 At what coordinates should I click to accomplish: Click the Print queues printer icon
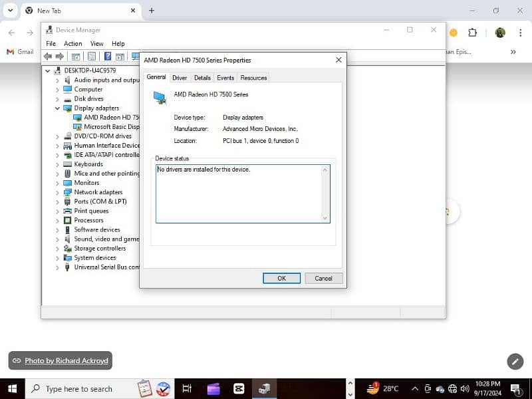(68, 211)
